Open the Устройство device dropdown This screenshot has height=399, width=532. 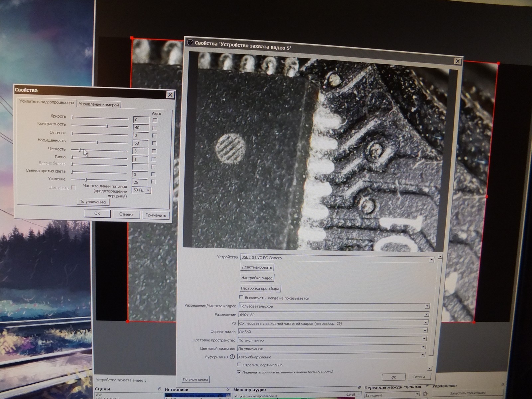point(336,258)
